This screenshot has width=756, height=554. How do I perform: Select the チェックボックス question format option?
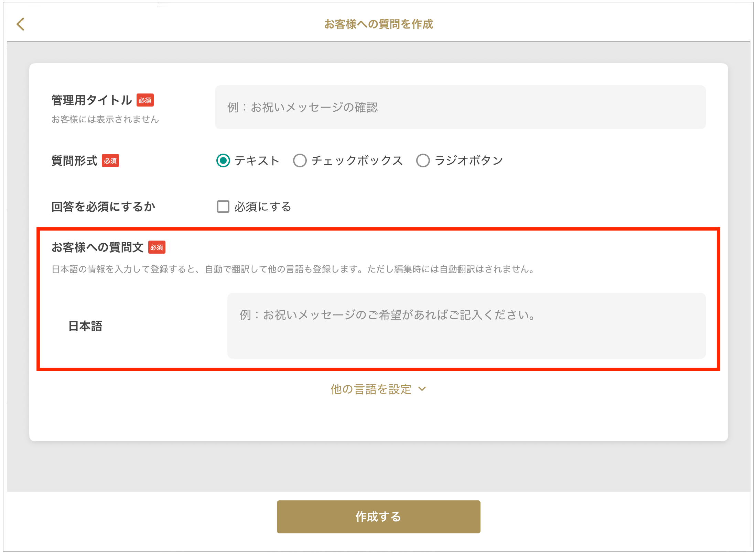pyautogui.click(x=300, y=160)
